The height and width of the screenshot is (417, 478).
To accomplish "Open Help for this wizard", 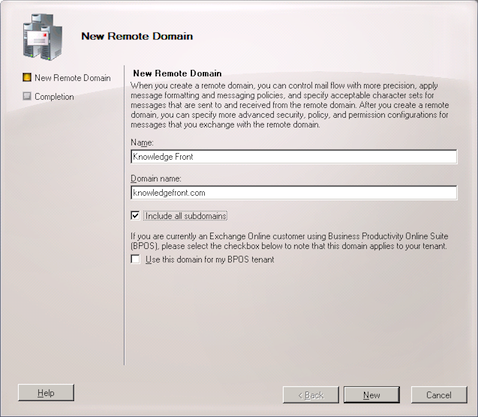I will tap(46, 393).
